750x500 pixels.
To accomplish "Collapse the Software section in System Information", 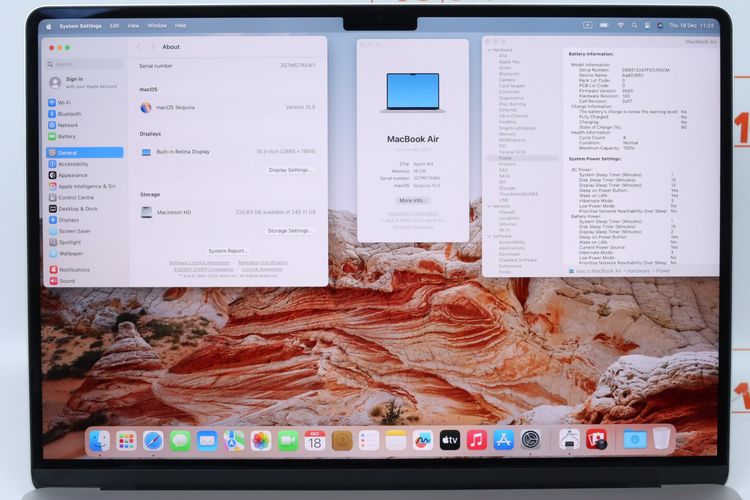I will pyautogui.click(x=489, y=236).
